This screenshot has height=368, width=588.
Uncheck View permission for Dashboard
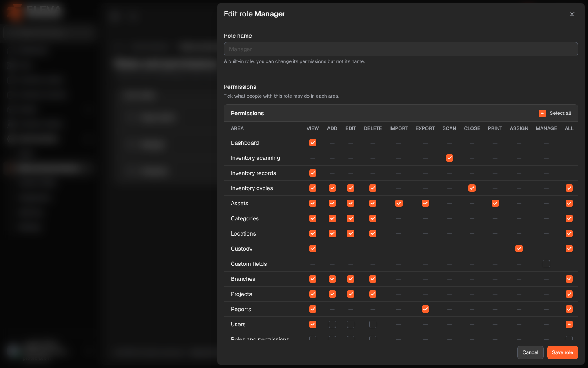point(313,143)
